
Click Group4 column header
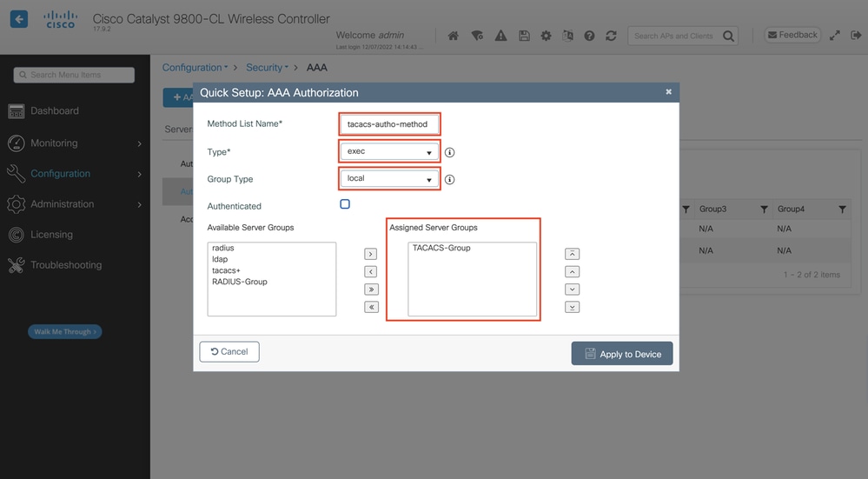[791, 209]
